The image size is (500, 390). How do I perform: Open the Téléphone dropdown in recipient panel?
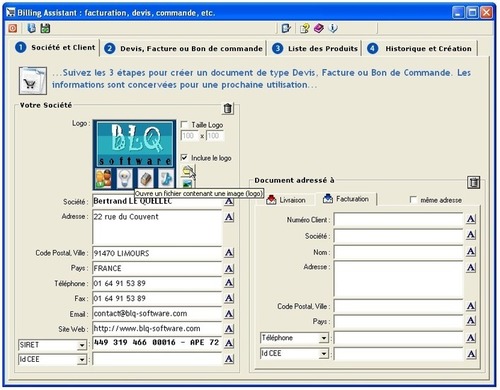[324, 338]
